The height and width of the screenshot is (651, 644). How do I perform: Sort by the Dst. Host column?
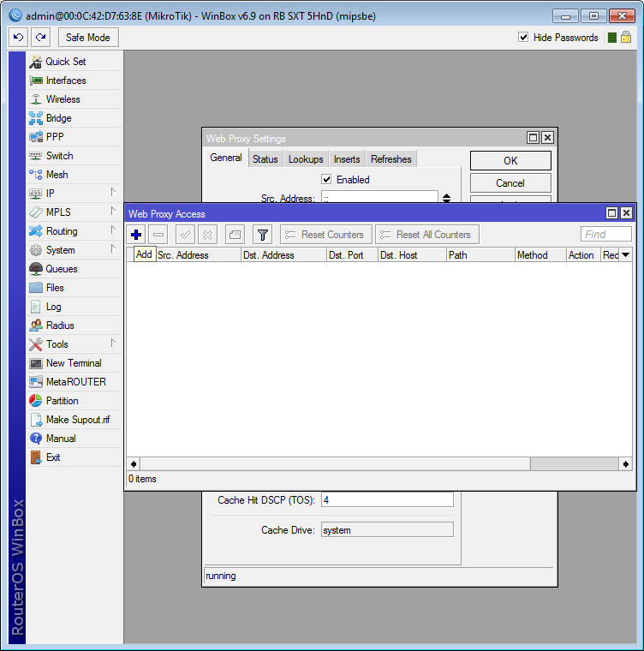(412, 255)
